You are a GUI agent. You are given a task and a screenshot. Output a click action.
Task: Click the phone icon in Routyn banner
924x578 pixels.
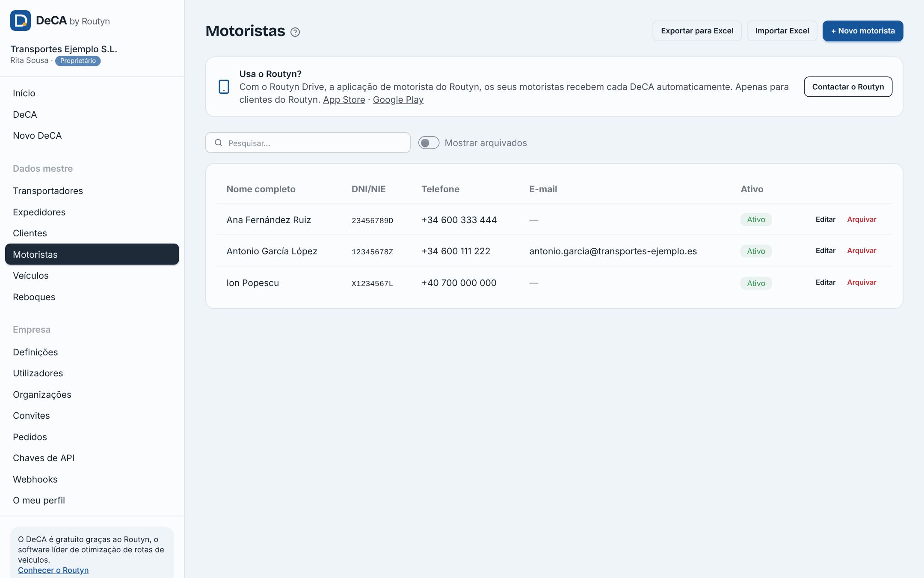tap(224, 86)
